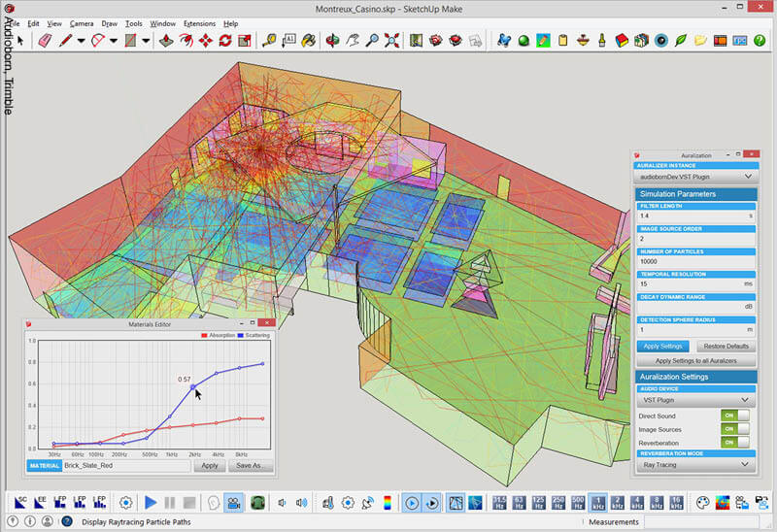Open the View menu
This screenshot has height=532, width=777.
(54, 23)
